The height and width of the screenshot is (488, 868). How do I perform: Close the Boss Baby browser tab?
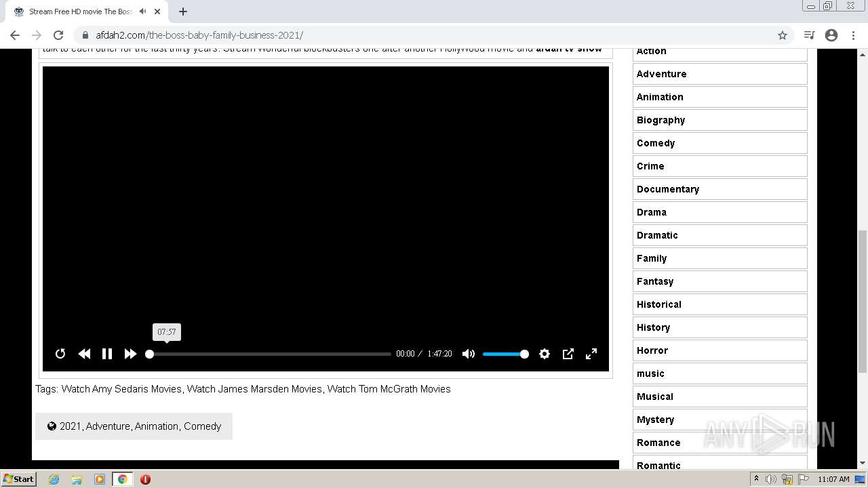157,12
